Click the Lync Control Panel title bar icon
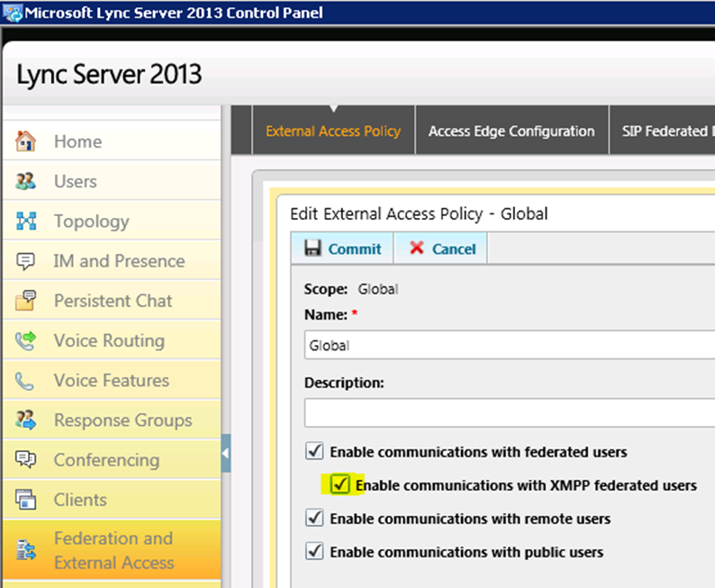The image size is (715, 588). click(x=13, y=13)
